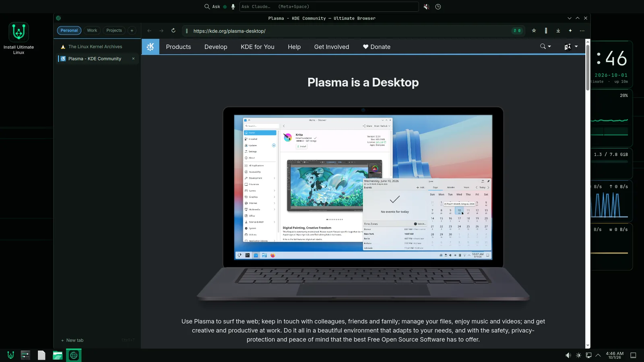Open the KDE for You menu
The height and width of the screenshot is (362, 644).
(x=258, y=47)
